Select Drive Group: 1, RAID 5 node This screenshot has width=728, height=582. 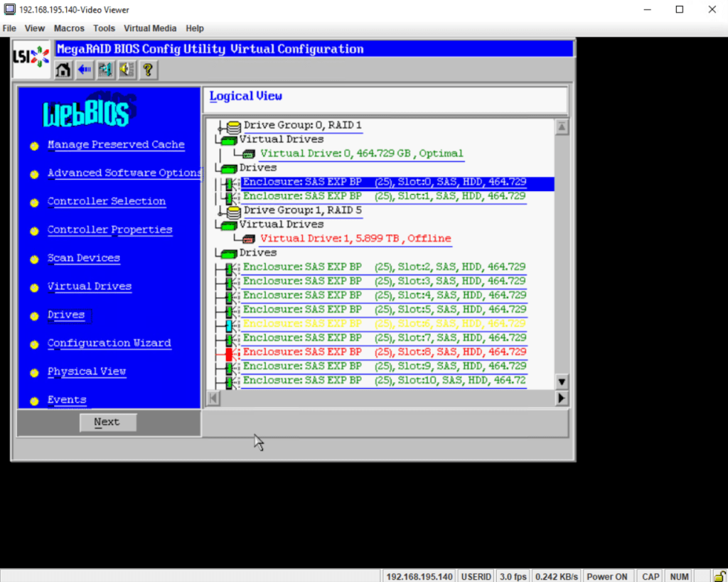(303, 210)
